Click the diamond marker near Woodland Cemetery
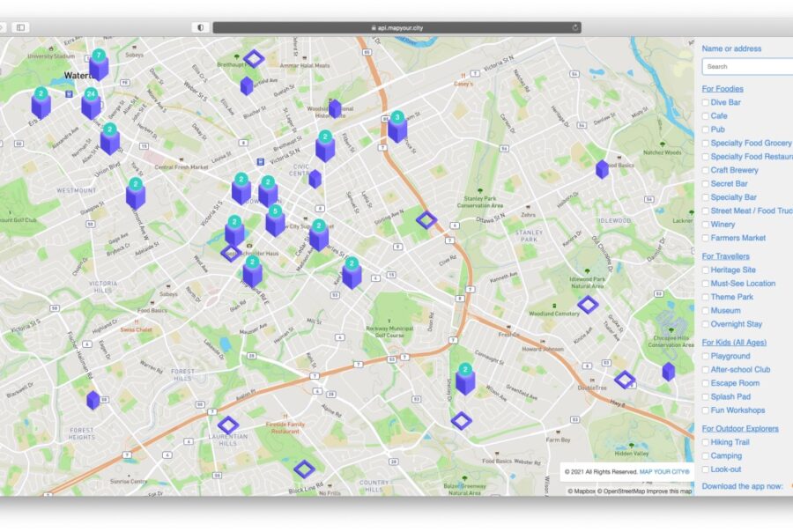The height and width of the screenshot is (532, 793). [x=588, y=305]
